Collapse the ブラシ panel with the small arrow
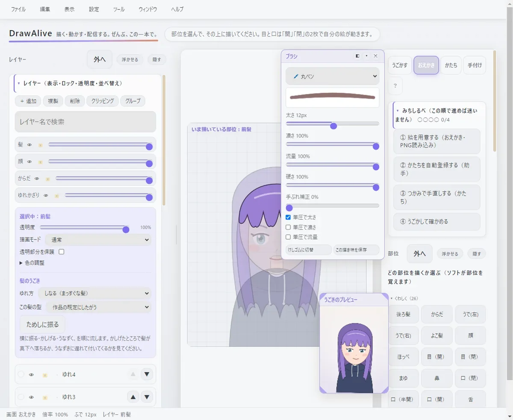This screenshot has height=420, width=513. tap(366, 56)
